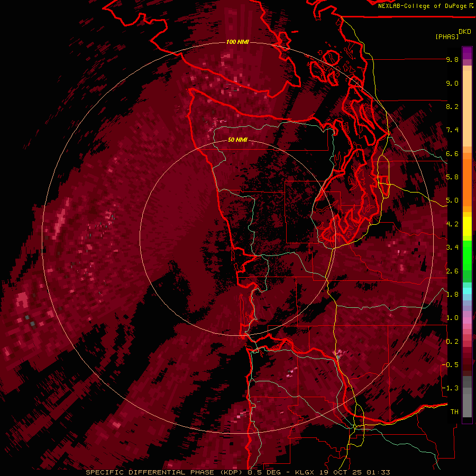Click the 19 OCT 25 01:33 timestamp
476x476 pixels.
click(x=355, y=472)
